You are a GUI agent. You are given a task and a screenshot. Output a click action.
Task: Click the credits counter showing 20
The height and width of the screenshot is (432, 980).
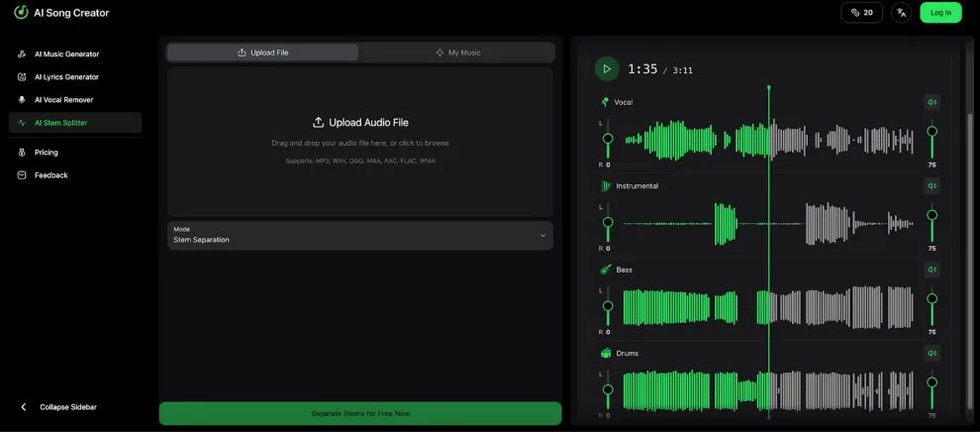[861, 13]
